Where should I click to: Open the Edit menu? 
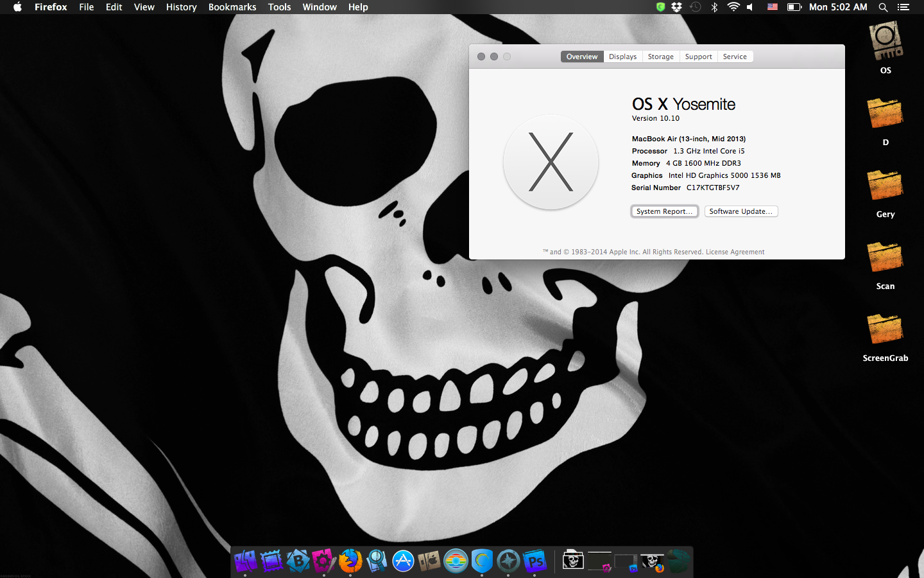(114, 7)
